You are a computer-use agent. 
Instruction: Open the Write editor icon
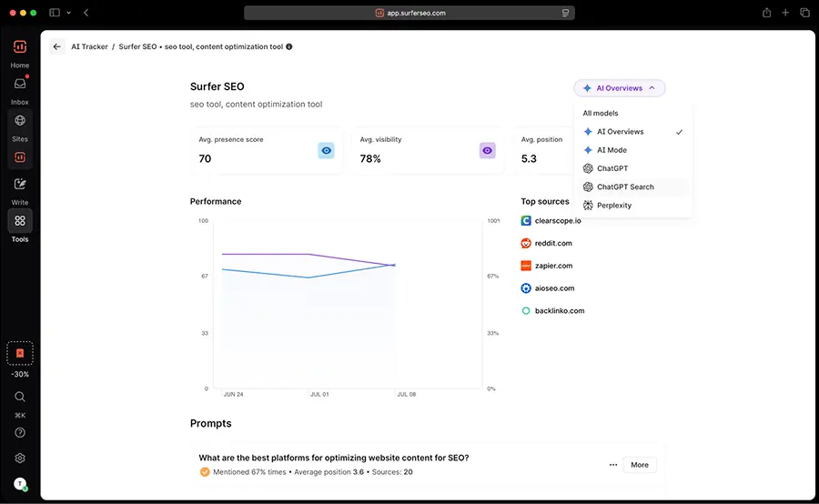point(20,184)
